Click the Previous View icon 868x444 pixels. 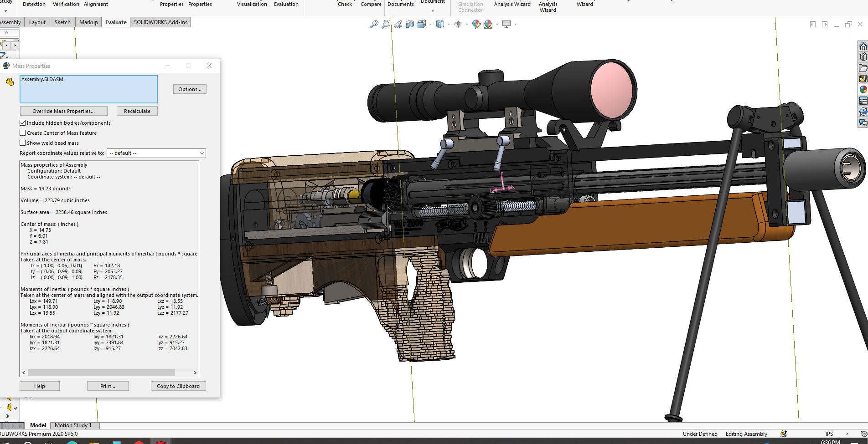[x=398, y=24]
